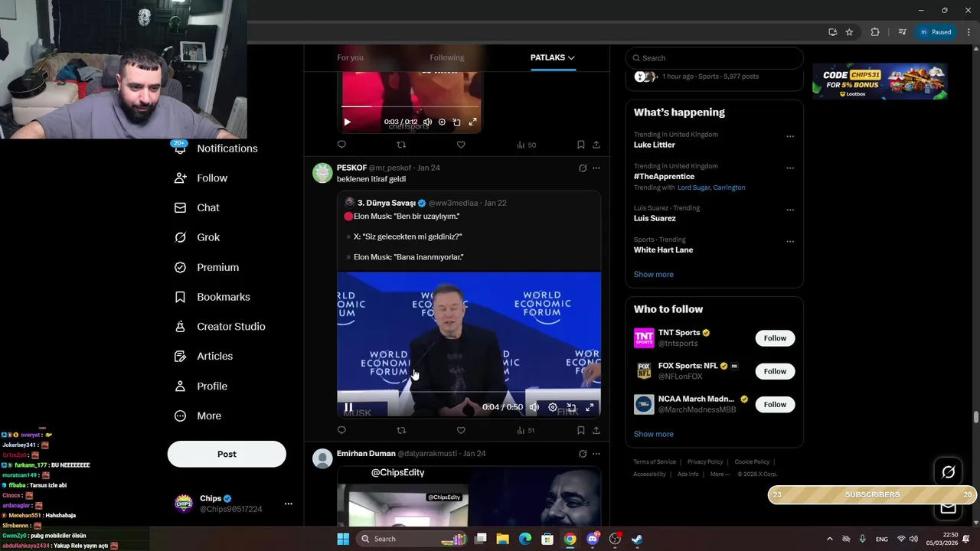Open options for #TheApprentice trend

[x=790, y=168]
